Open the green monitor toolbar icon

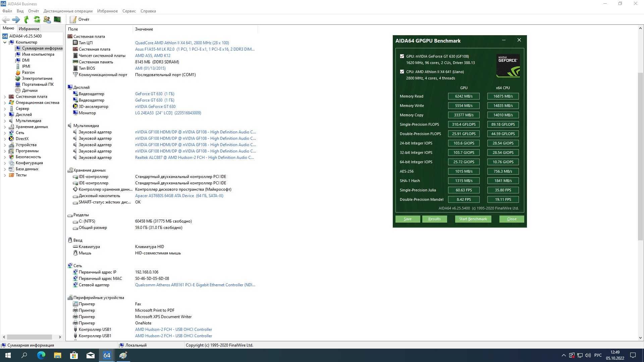pos(57,19)
